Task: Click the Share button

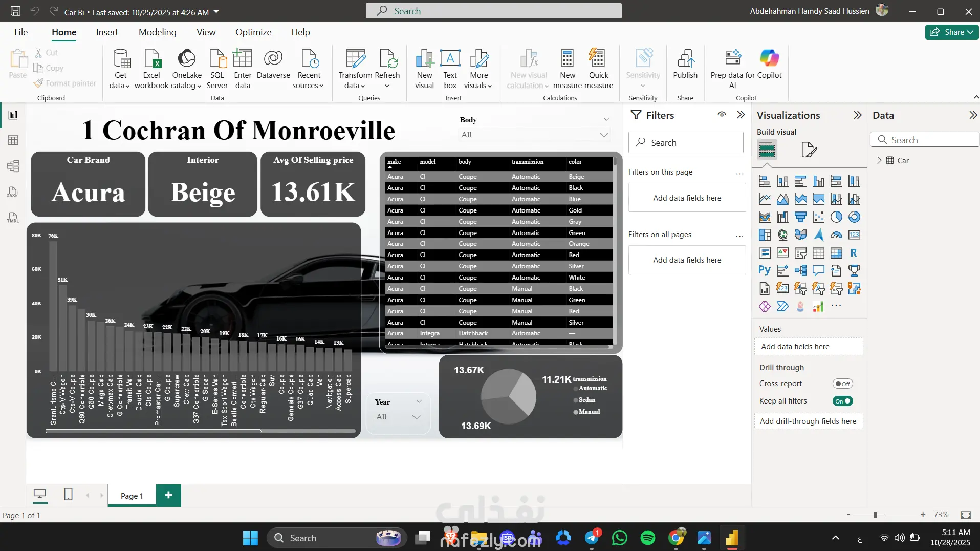Action: 951,32
